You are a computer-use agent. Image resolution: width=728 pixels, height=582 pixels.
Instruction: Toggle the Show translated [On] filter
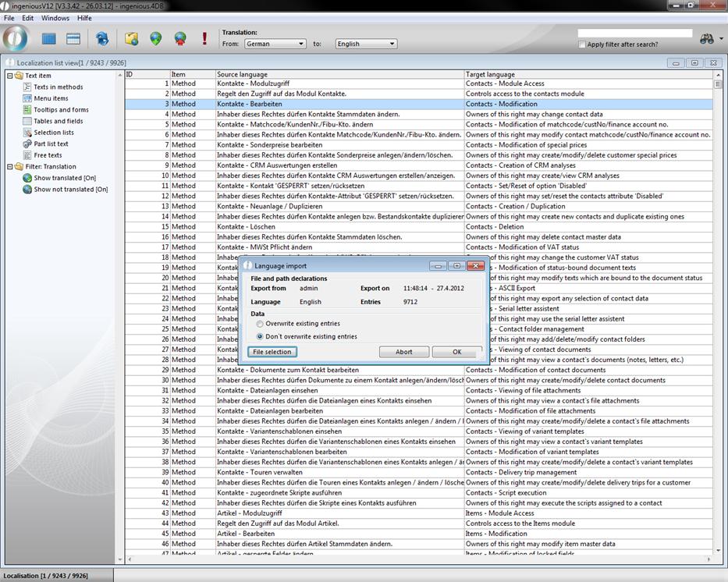point(64,178)
